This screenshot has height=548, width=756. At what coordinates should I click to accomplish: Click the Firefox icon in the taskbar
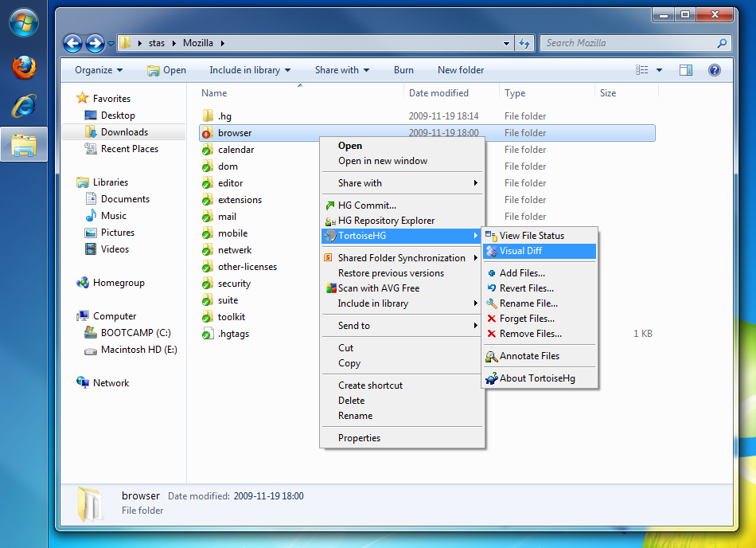pyautogui.click(x=24, y=67)
